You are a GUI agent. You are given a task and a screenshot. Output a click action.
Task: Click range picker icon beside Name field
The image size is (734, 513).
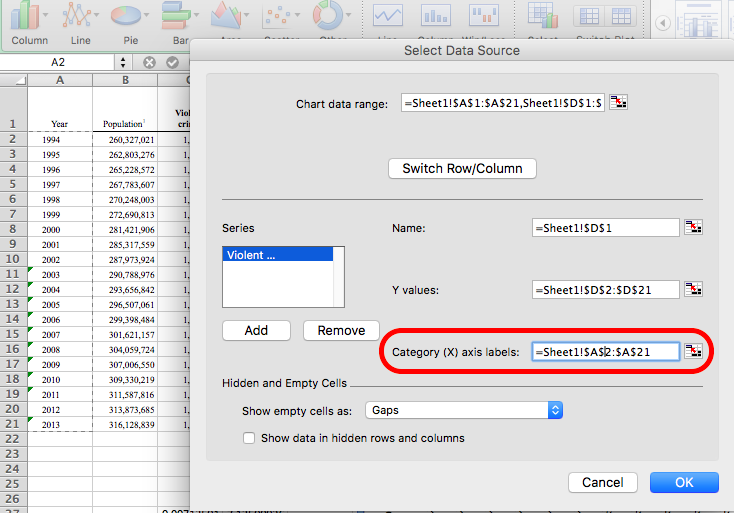click(x=693, y=228)
